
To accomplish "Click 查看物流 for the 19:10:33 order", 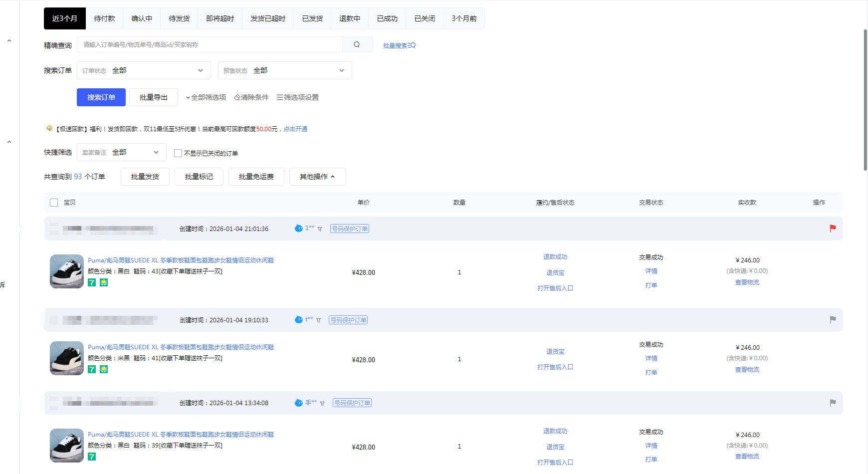I will point(747,370).
